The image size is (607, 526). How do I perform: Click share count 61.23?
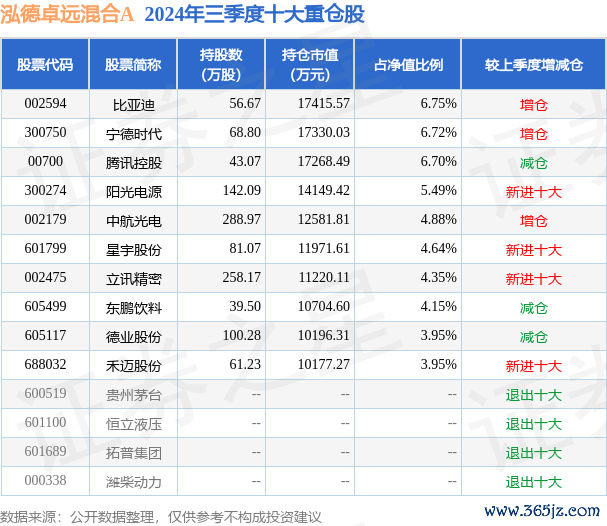point(245,365)
